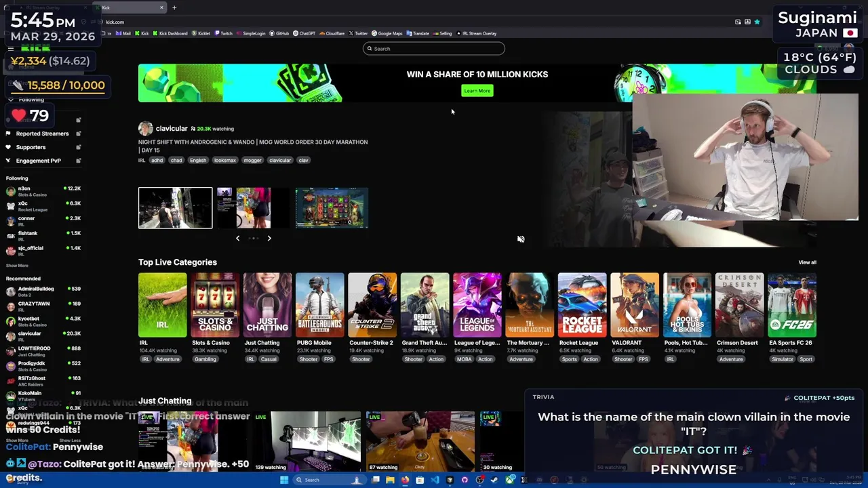Click the heart icon beside Supporters
The width and height of the screenshot is (868, 488).
tap(8, 147)
